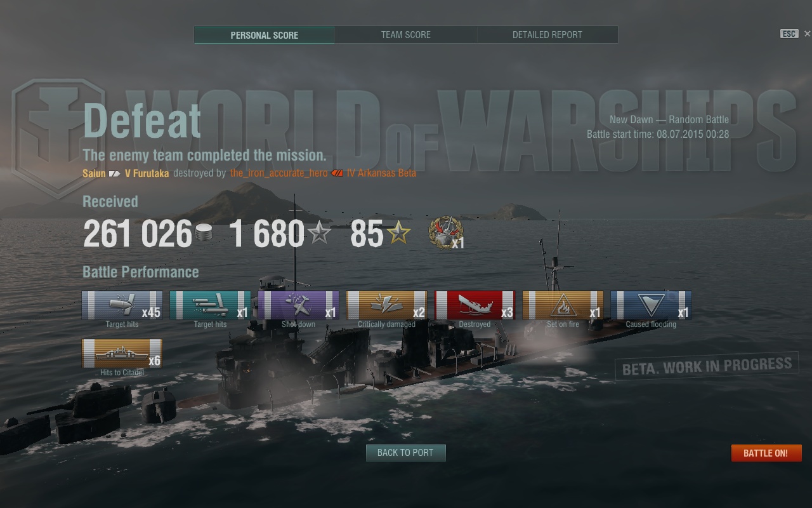812x508 pixels.
Task: Select the Shot down aircraft ribbon
Action: tap(298, 305)
